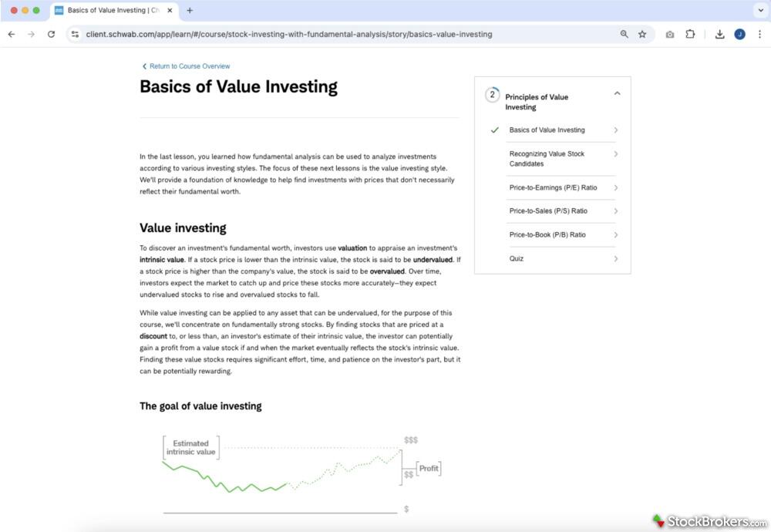Open a new browser tab

coord(190,11)
